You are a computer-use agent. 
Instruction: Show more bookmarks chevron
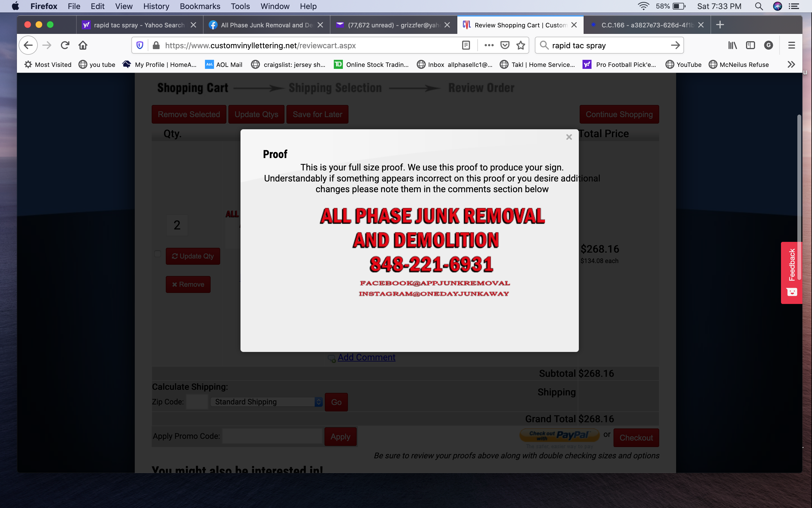pyautogui.click(x=791, y=65)
